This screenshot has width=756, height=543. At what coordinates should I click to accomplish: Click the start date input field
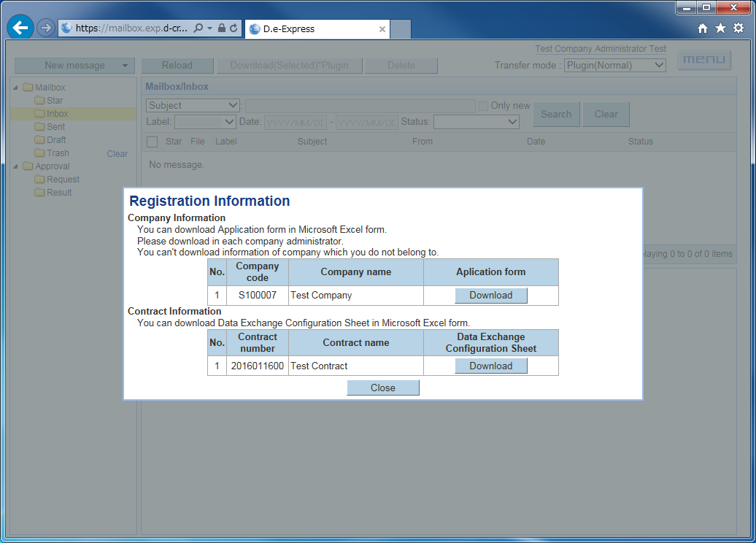tap(295, 122)
